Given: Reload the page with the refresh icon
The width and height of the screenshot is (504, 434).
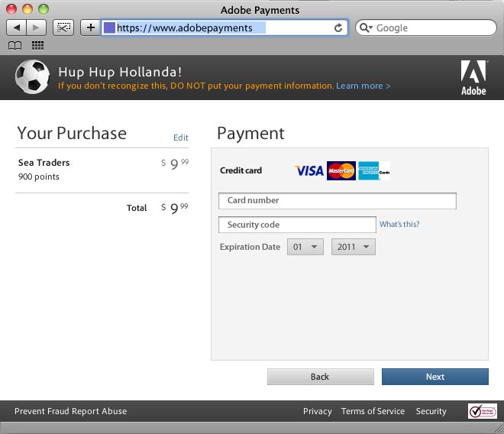Looking at the screenshot, I should pyautogui.click(x=338, y=28).
